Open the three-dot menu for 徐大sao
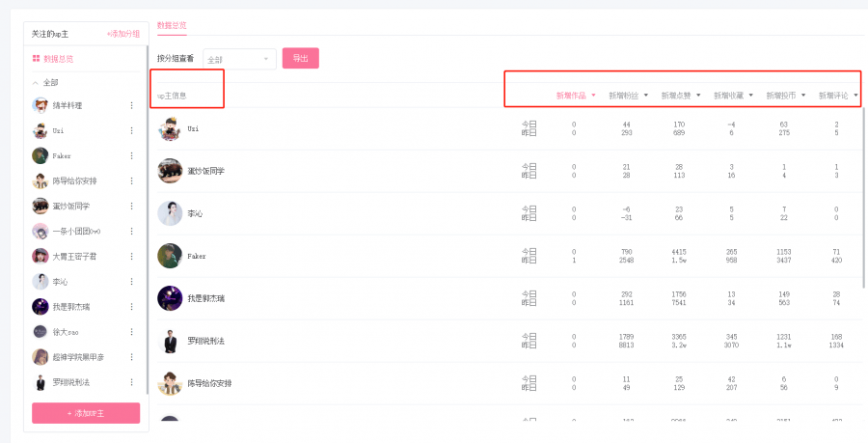Screen dimensions: 868x443 [132, 332]
